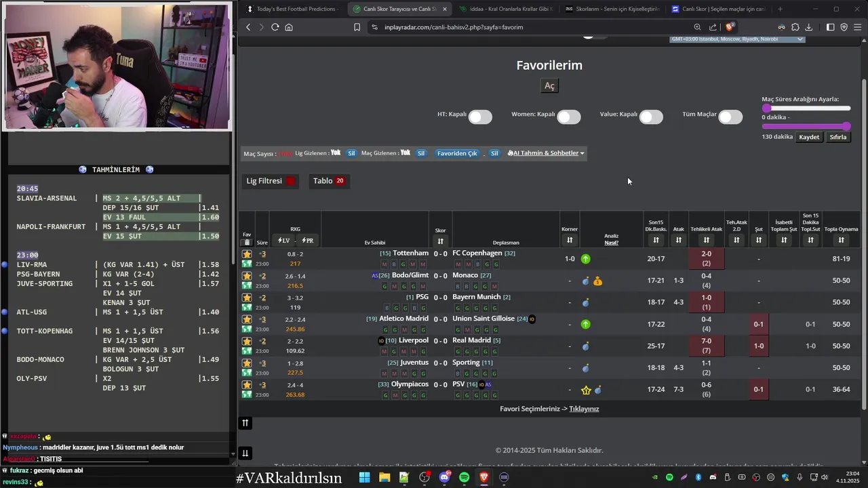Click the Tablo 20 button
The image size is (868, 488).
pyautogui.click(x=329, y=181)
